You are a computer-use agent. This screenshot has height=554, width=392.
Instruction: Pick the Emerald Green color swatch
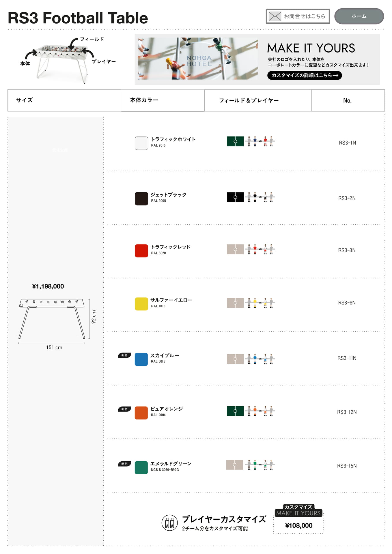(141, 467)
